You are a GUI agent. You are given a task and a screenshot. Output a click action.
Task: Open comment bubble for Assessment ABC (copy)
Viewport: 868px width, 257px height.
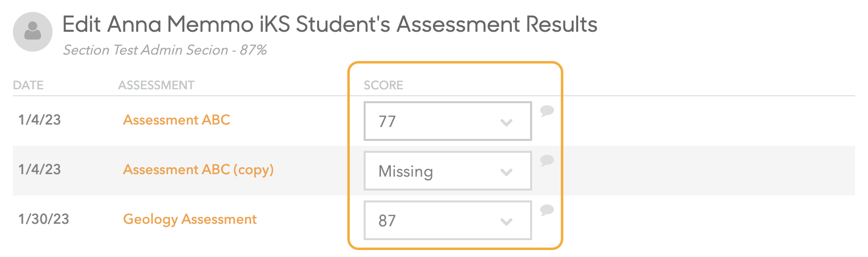(547, 160)
